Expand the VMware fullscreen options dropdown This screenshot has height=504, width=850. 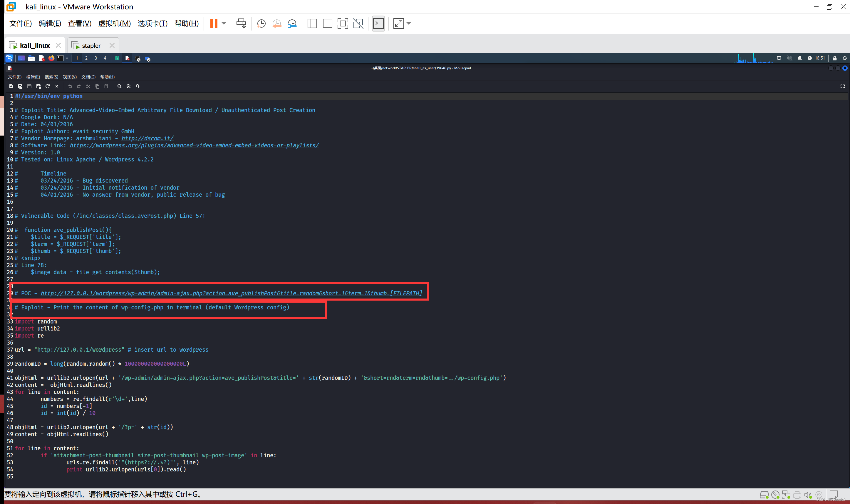pos(409,23)
